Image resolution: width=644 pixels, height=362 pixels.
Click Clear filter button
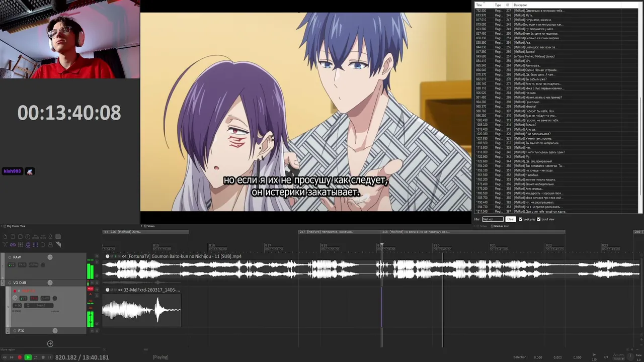(x=511, y=219)
